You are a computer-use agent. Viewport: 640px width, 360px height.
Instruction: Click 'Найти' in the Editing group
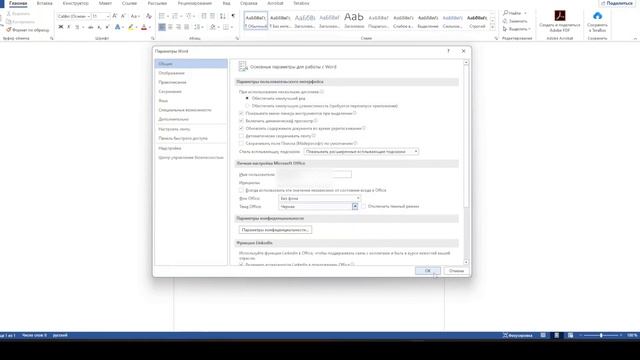[x=513, y=13]
